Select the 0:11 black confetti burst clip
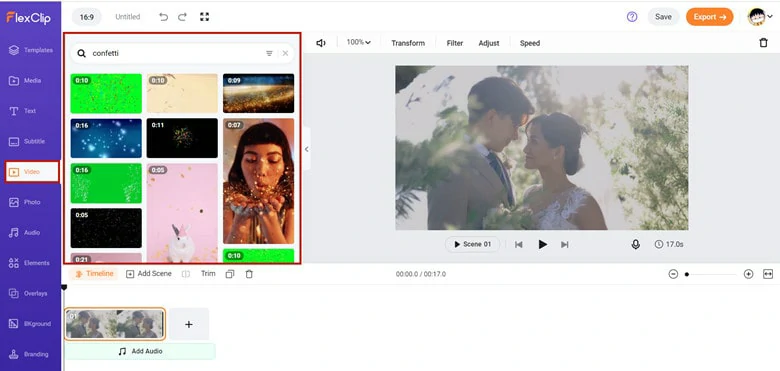The height and width of the screenshot is (371, 780). coord(182,138)
